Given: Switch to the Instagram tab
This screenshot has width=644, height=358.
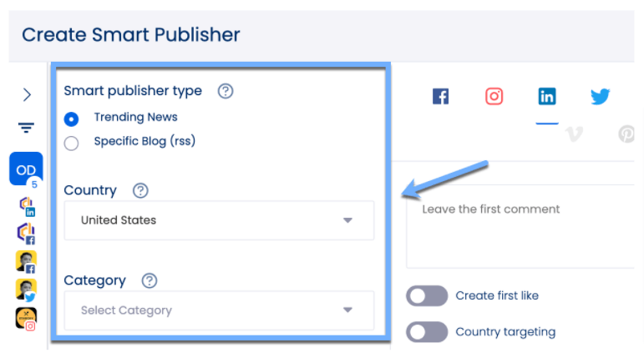Looking at the screenshot, I should (494, 97).
